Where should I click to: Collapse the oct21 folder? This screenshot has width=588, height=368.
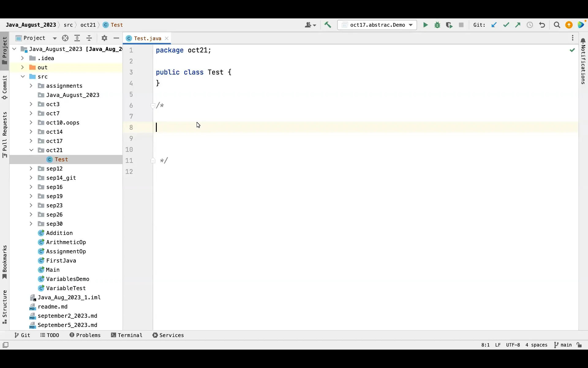pos(31,150)
